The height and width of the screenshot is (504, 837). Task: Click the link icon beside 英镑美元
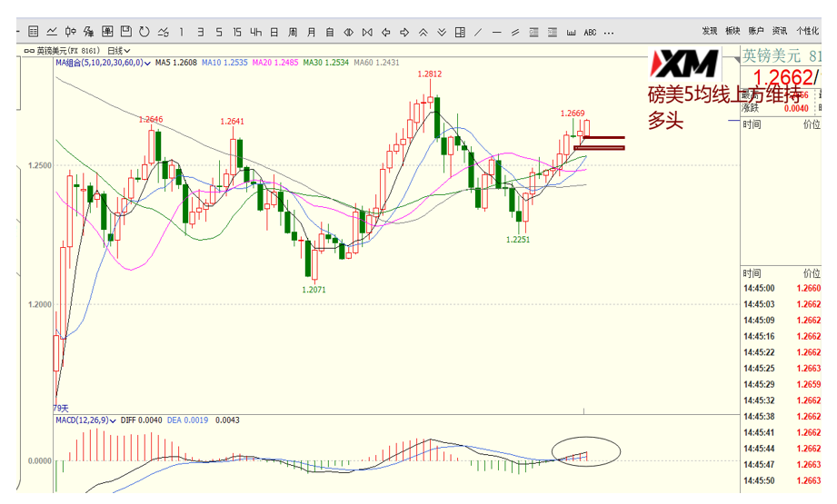click(x=29, y=51)
